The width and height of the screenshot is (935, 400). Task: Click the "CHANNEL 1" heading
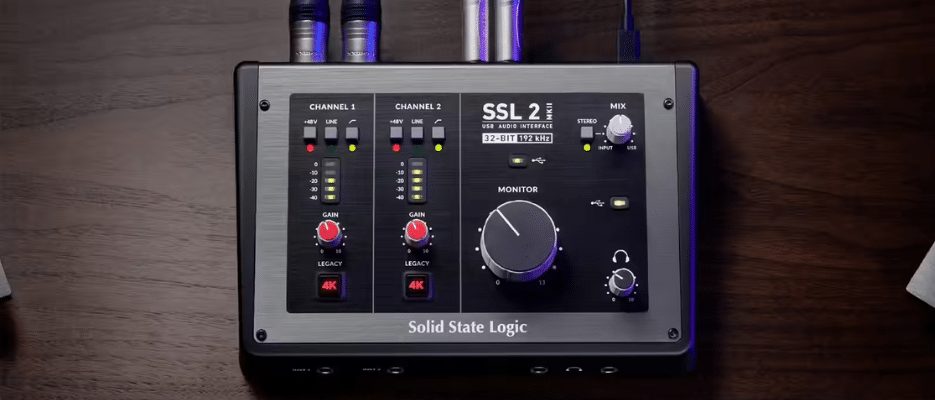click(x=332, y=107)
